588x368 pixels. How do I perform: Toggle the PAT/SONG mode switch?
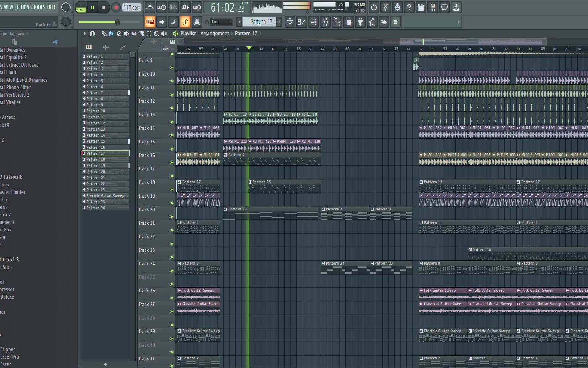click(81, 7)
